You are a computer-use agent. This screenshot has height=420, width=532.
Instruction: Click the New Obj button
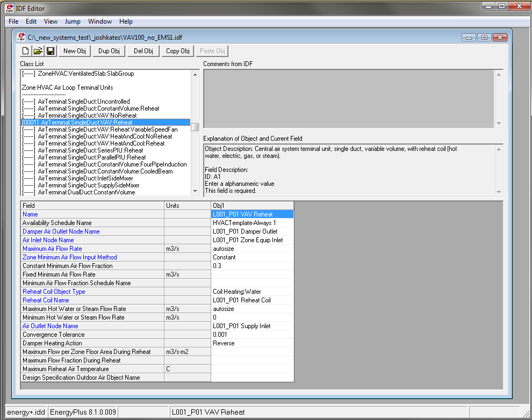point(75,51)
